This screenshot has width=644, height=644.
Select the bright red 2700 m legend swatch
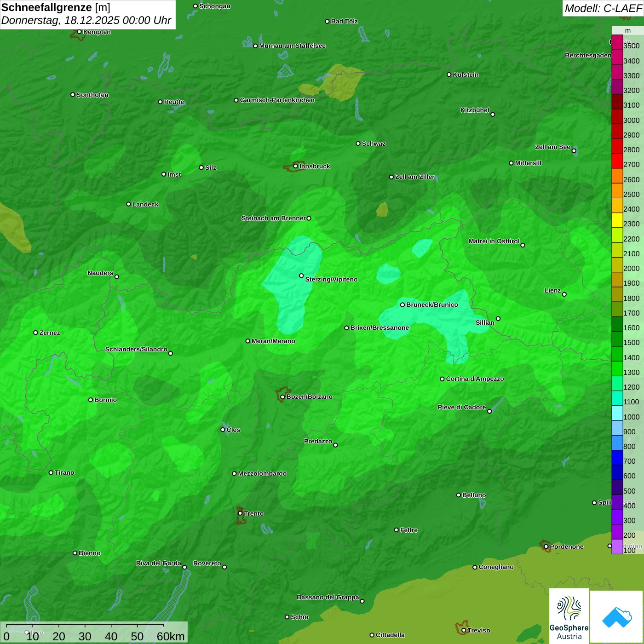617,161
